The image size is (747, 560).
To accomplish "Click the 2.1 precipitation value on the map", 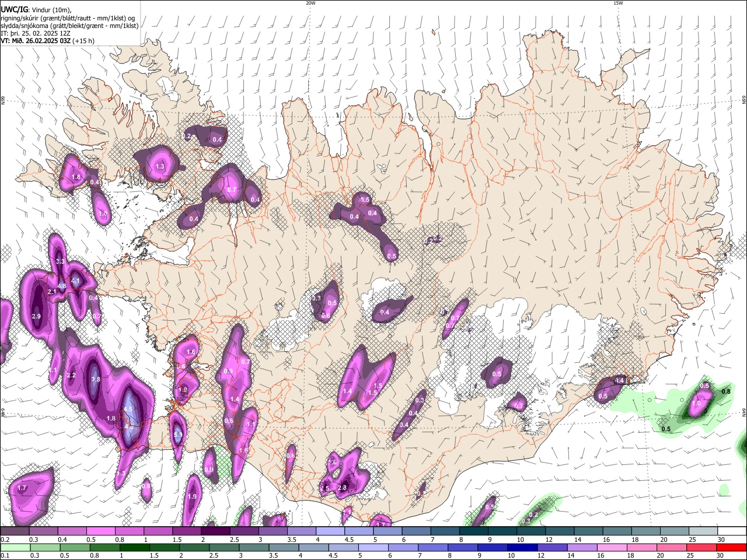I will 51,292.
